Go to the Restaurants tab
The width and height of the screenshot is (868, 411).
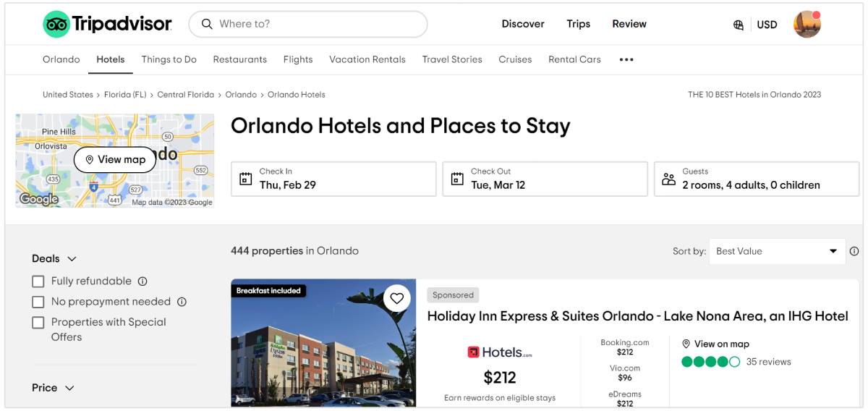point(239,59)
